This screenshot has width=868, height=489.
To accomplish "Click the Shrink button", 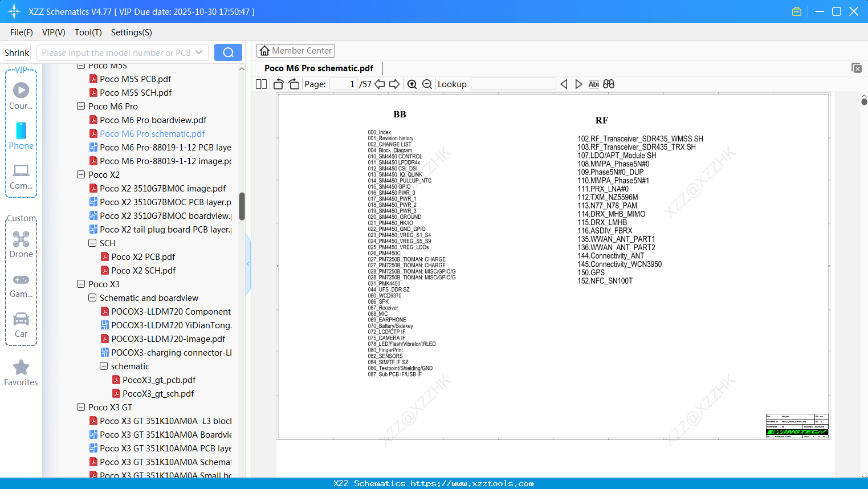I will tap(17, 52).
